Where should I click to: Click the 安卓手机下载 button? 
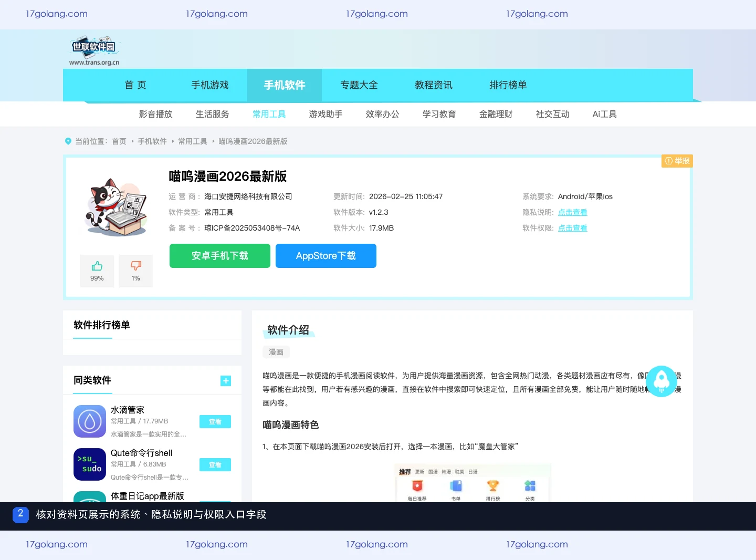[x=220, y=256]
